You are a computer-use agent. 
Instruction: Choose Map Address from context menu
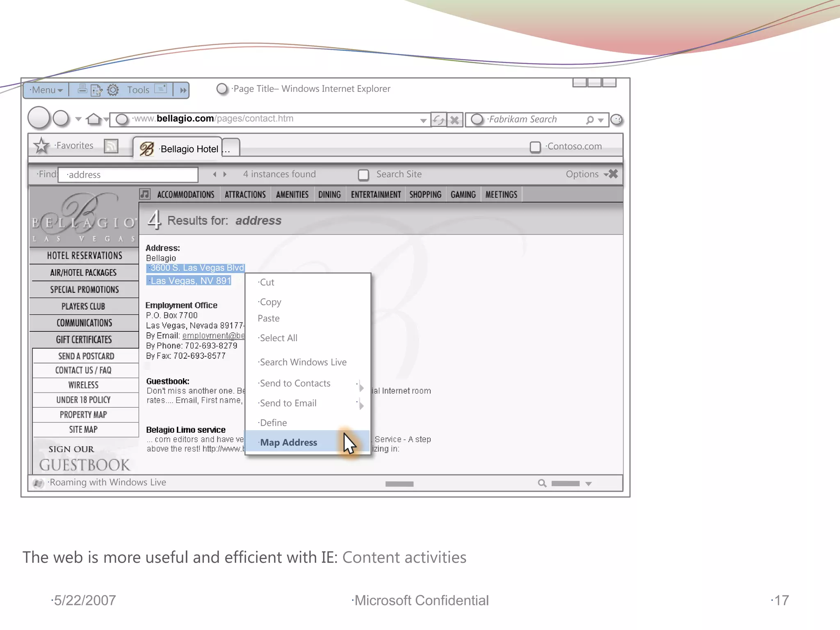coord(308,442)
